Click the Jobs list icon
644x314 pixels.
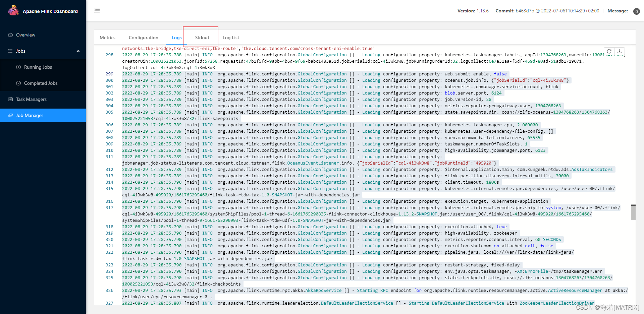10,51
